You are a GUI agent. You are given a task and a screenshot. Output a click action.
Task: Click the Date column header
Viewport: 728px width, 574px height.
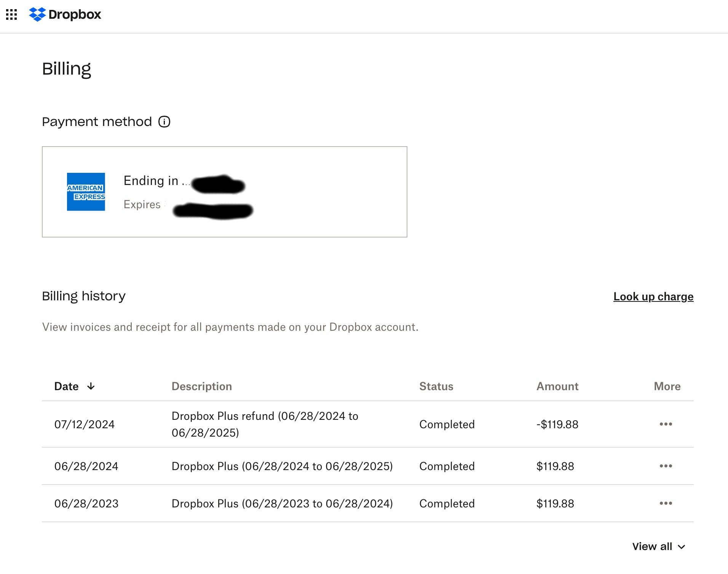tap(66, 386)
